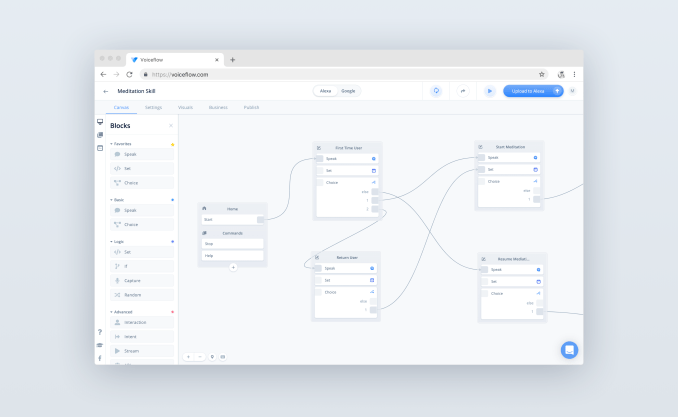
Task: Select the Stream block
Action: [x=142, y=351]
